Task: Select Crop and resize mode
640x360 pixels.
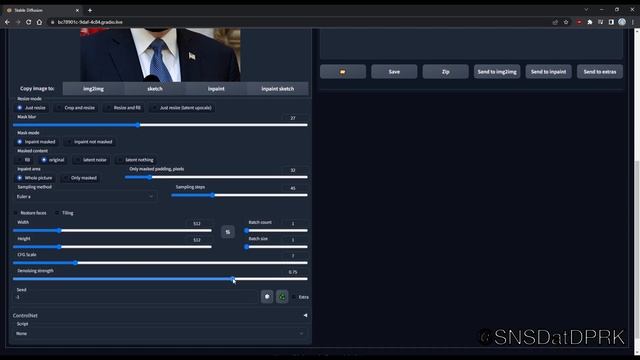Action: point(76,108)
